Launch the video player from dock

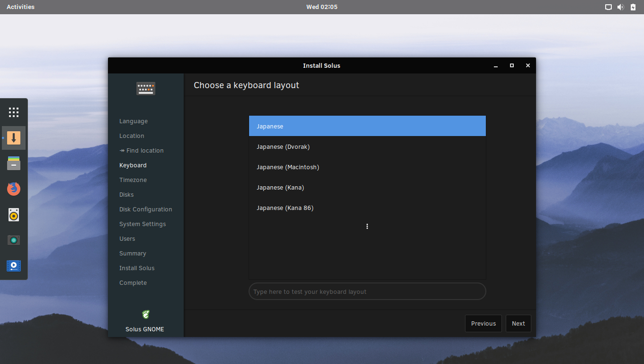click(14, 266)
